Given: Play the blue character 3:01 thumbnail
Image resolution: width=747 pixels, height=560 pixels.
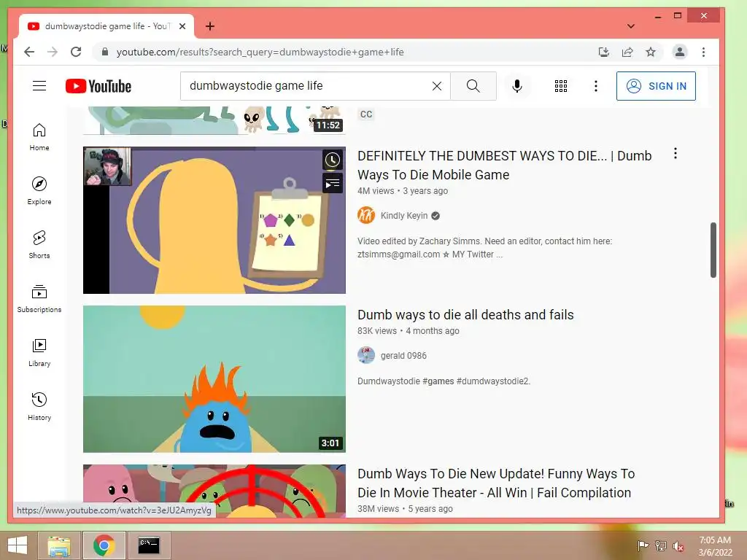Looking at the screenshot, I should [x=214, y=379].
